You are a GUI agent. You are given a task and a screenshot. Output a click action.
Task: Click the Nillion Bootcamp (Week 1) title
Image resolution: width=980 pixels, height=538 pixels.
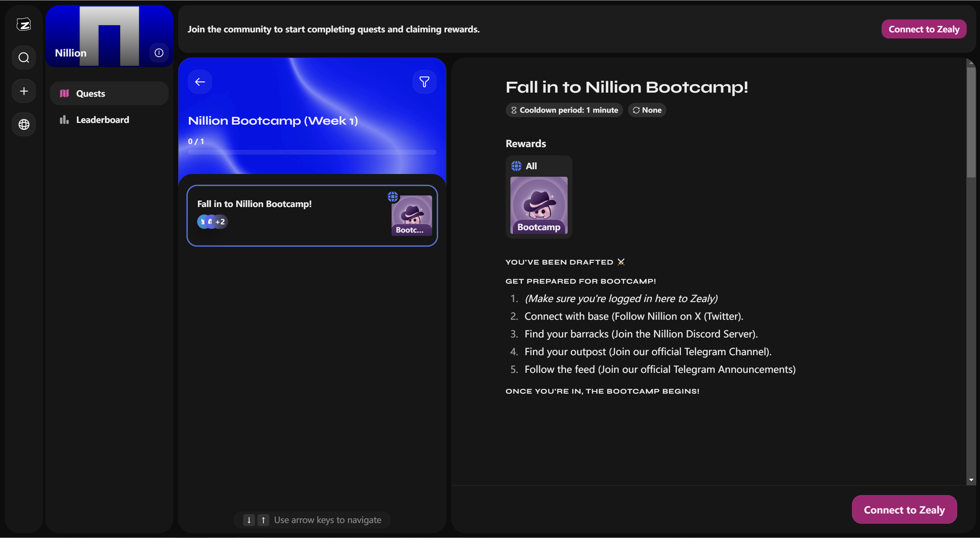click(x=273, y=121)
